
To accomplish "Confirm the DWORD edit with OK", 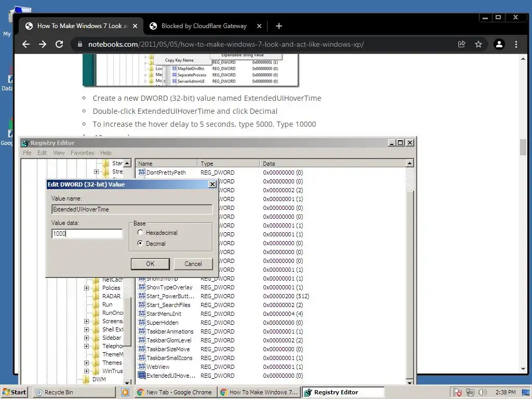I will 150,264.
